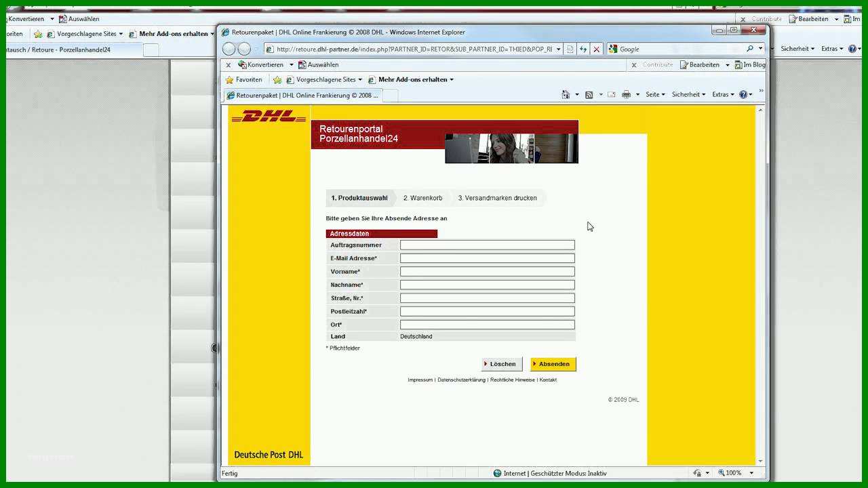Image resolution: width=868 pixels, height=488 pixels.
Task: Open the search provider dropdown arrow
Action: pos(761,49)
